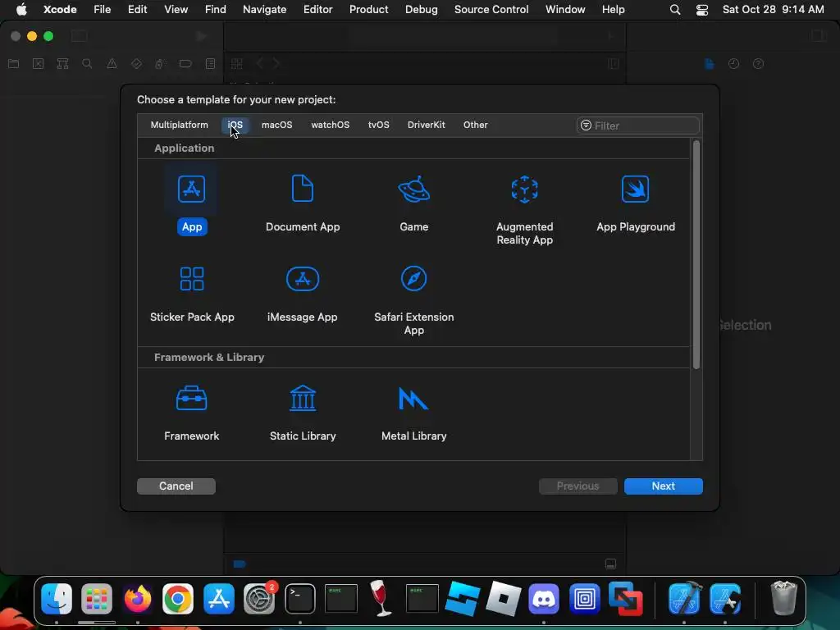Open the Navigate menu
This screenshot has width=840, height=630.
tap(265, 9)
